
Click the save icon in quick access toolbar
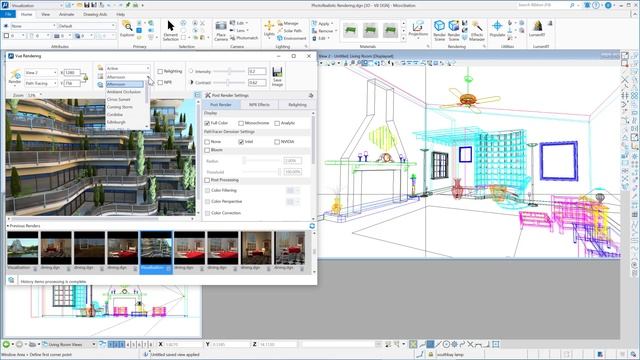pyautogui.click(x=87, y=5)
